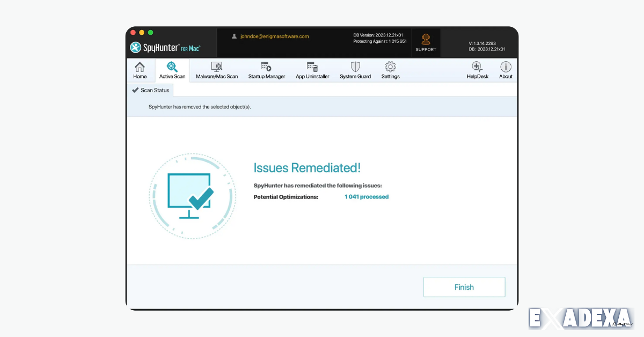644x337 pixels.
Task: Show the About info page
Action: [x=506, y=70]
